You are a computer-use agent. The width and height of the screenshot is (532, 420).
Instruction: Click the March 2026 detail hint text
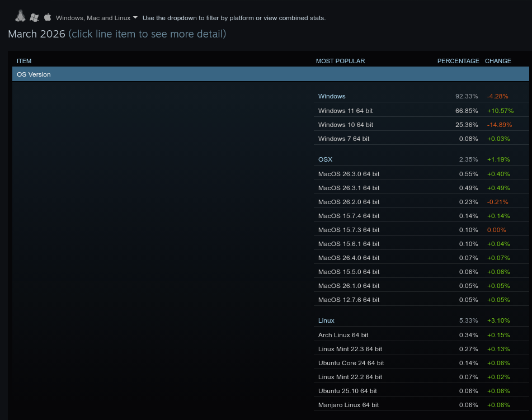pyautogui.click(x=147, y=34)
